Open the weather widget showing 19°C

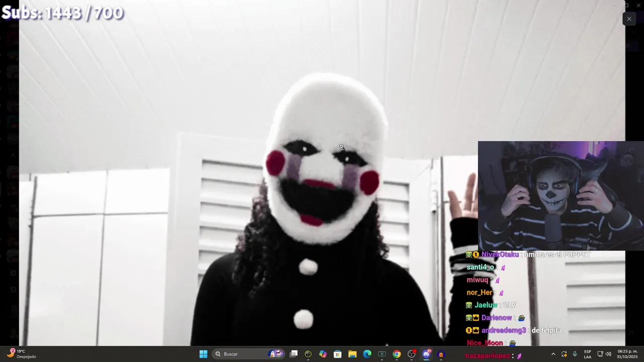tap(21, 354)
